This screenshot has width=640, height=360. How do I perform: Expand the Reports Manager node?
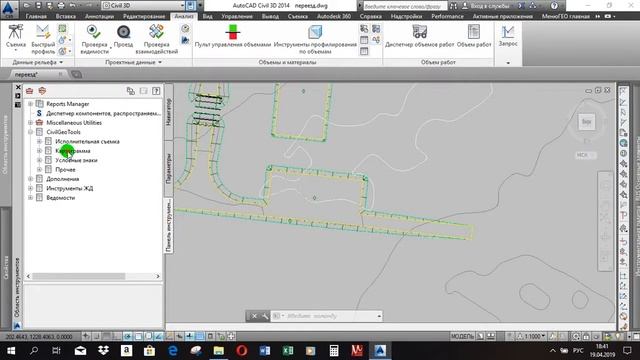(x=30, y=104)
